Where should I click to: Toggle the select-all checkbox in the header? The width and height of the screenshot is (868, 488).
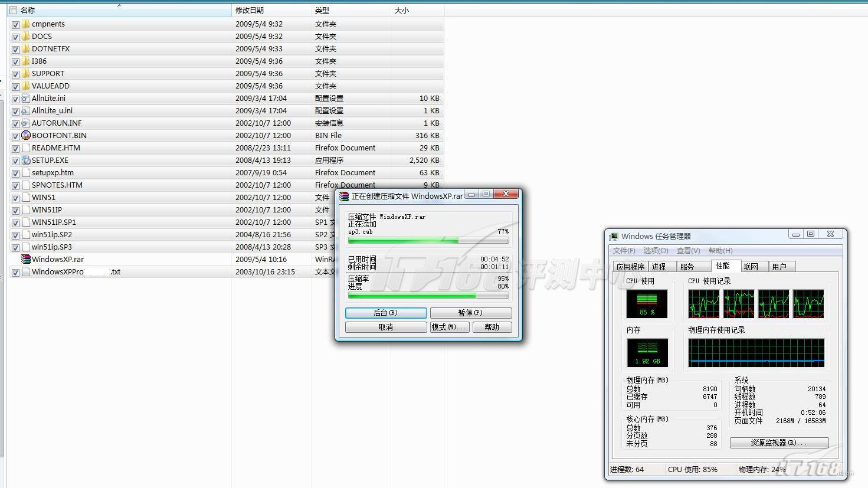point(13,10)
